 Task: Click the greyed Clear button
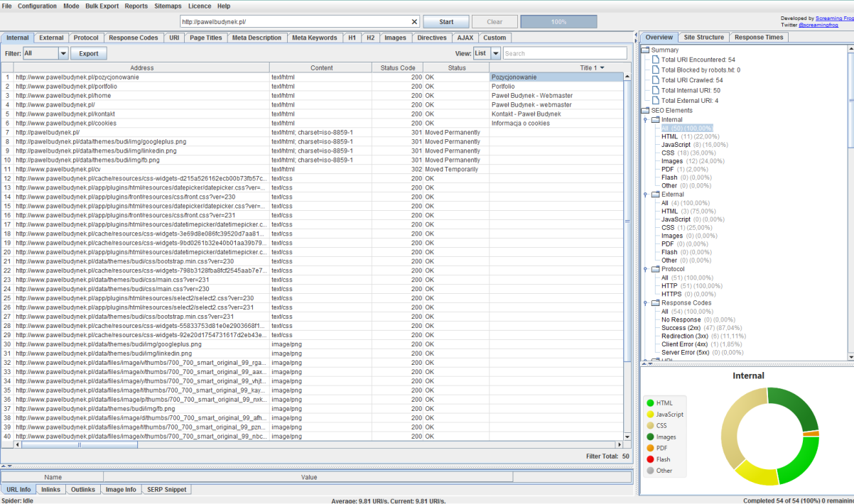coord(494,22)
